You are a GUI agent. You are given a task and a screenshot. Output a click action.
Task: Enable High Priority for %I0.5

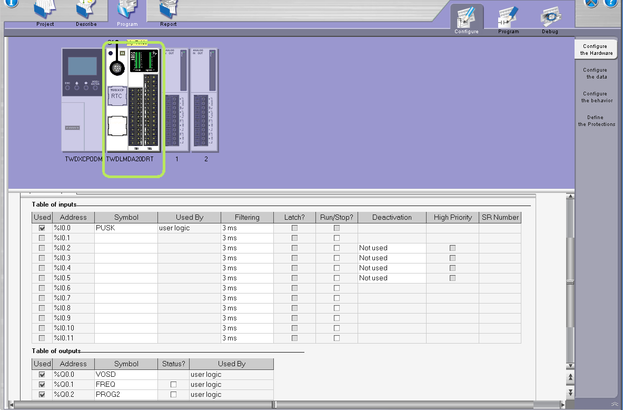452,278
